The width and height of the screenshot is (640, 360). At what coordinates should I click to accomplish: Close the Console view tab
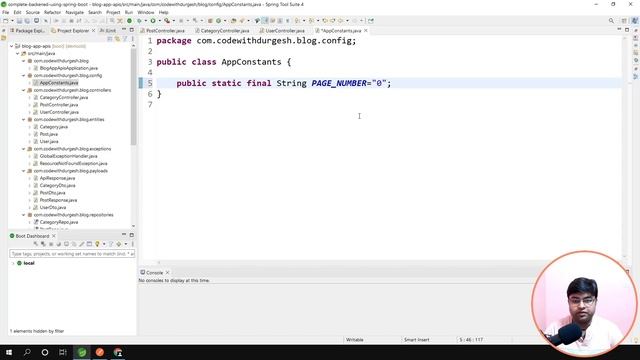point(168,272)
